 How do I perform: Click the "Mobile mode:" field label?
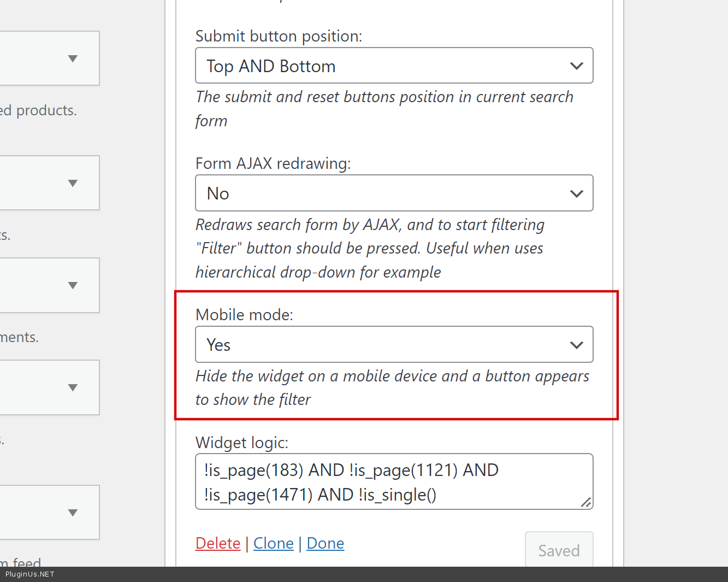point(244,315)
